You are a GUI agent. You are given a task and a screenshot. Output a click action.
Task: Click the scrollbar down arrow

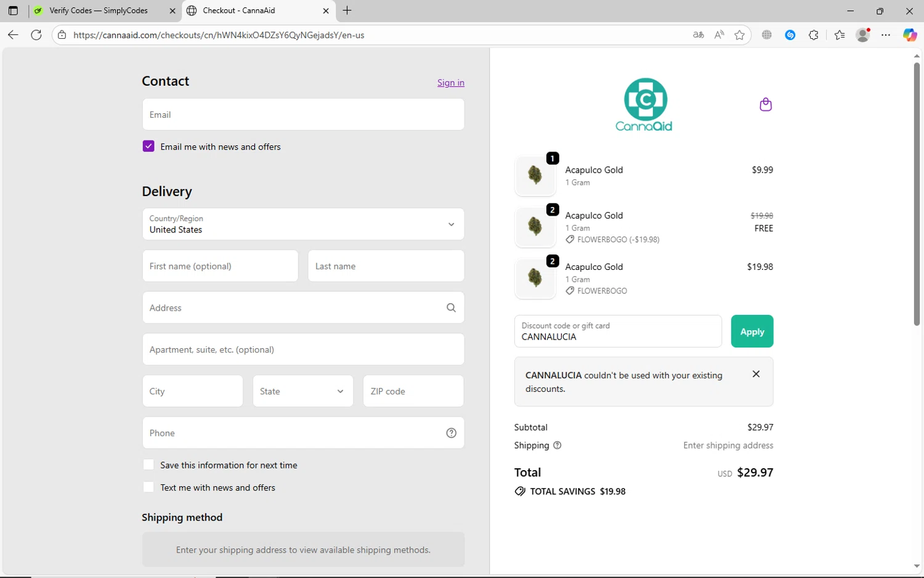point(917,566)
